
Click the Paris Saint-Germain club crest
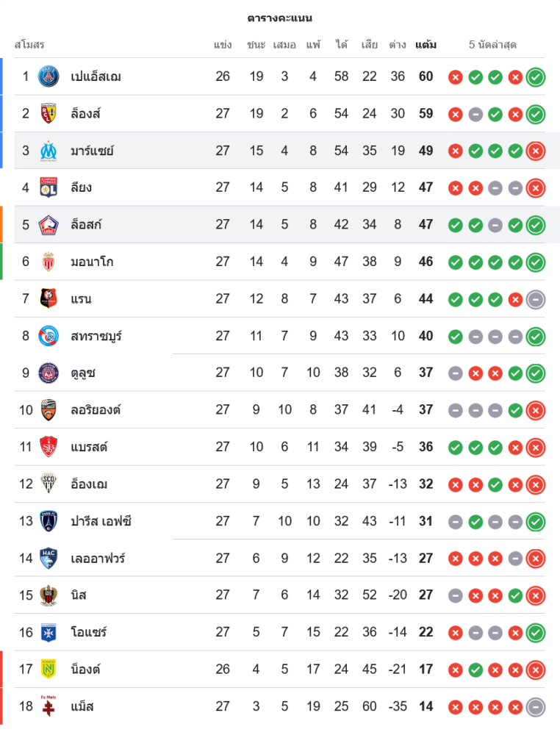[x=49, y=76]
